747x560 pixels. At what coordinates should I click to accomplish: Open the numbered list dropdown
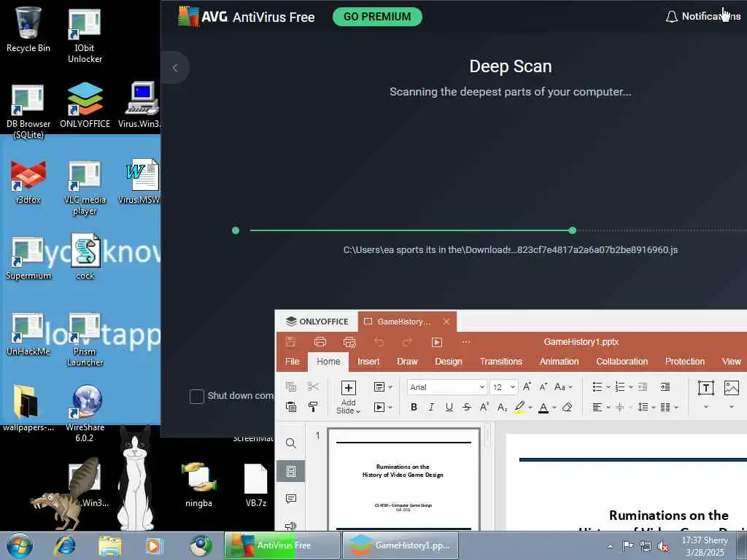tap(630, 387)
